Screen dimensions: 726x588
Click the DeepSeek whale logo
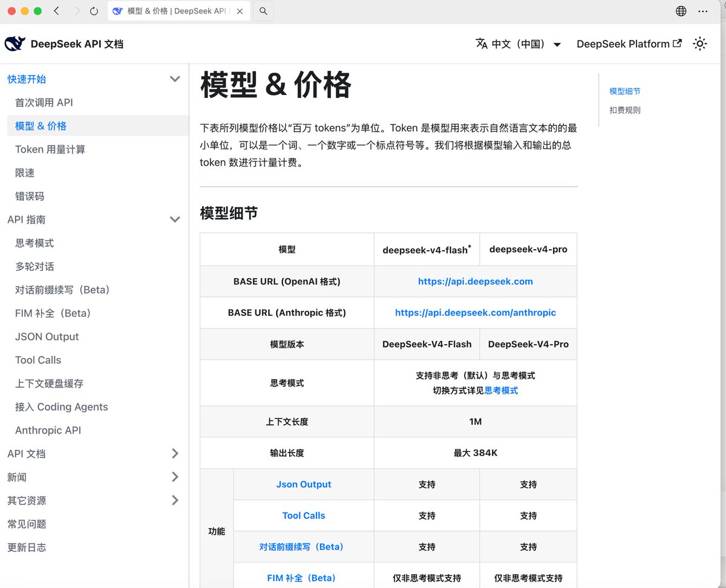(x=15, y=43)
